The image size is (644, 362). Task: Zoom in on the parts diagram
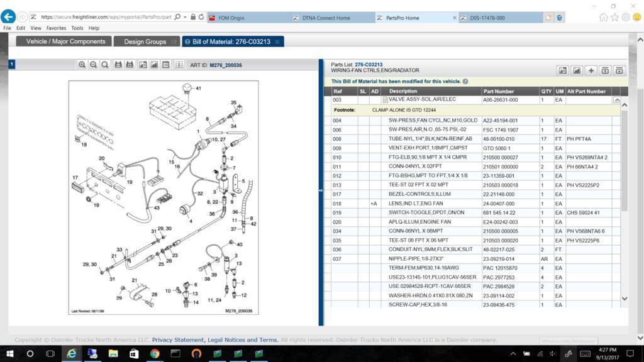[82, 65]
